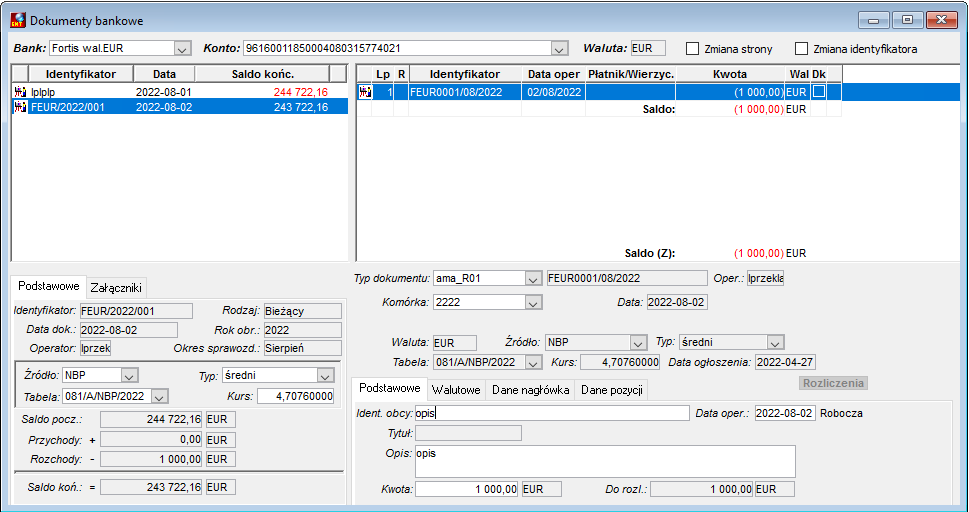
Task: Click the row icon next to FEUR/2022/001
Action: click(20, 107)
